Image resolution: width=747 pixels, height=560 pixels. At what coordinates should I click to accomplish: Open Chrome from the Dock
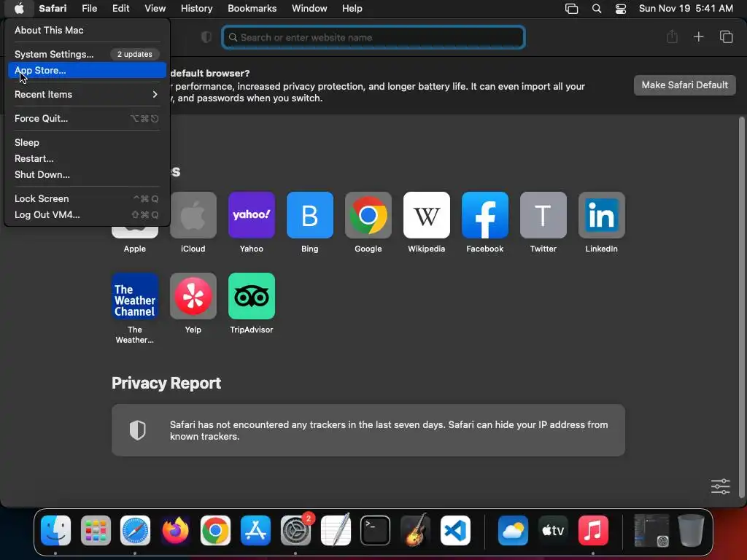pos(215,530)
